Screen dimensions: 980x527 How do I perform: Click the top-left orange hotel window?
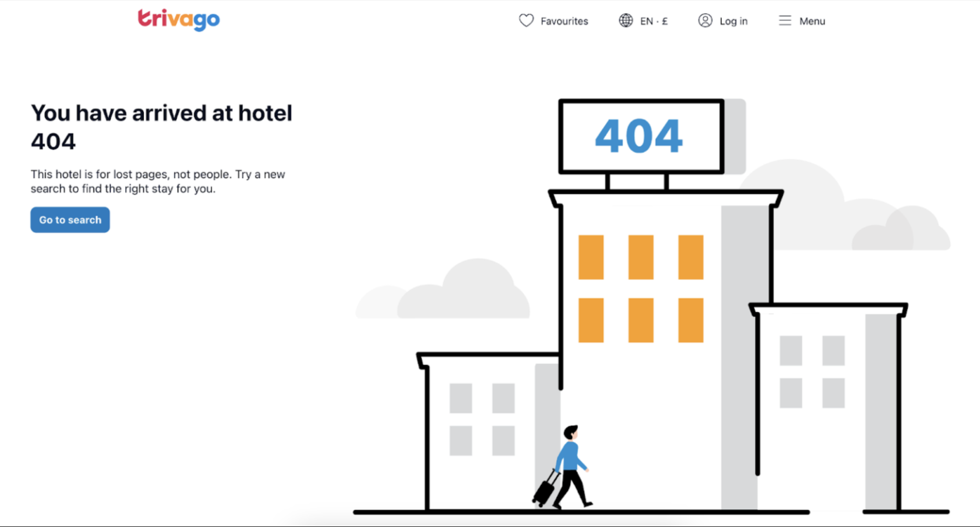(x=591, y=257)
